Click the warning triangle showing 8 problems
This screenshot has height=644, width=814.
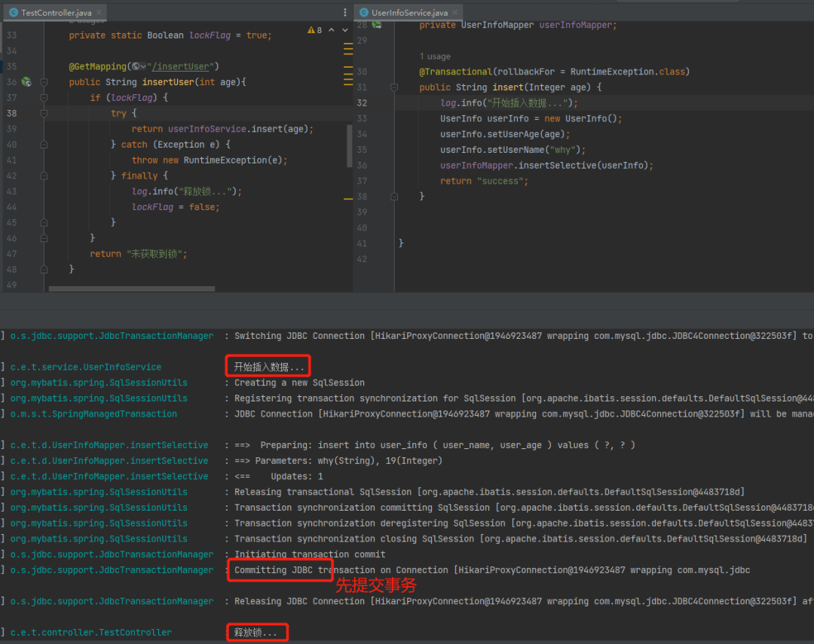tap(314, 30)
